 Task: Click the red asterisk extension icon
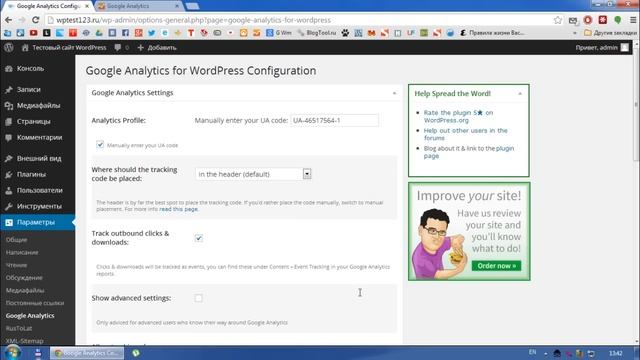(603, 20)
